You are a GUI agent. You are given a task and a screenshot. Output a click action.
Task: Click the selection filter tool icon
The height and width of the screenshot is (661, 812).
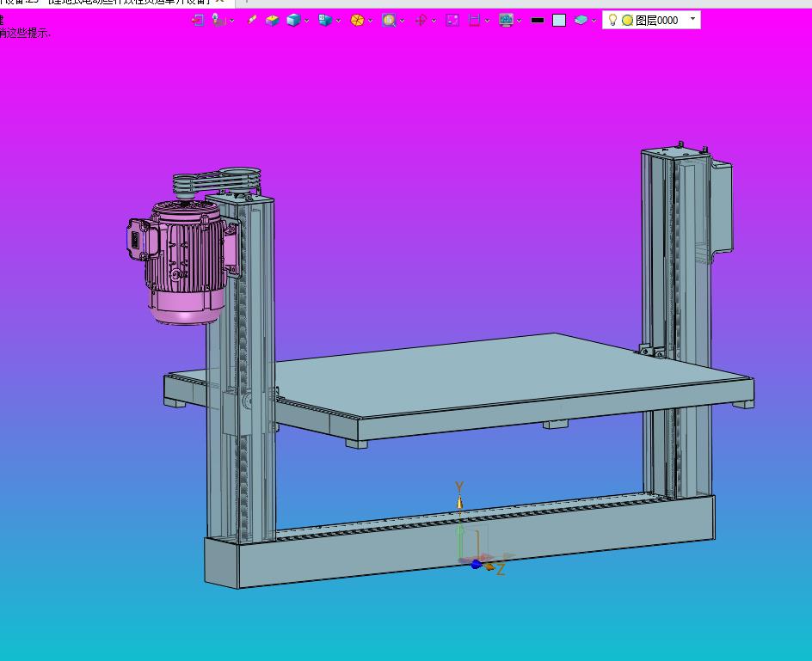tap(218, 20)
